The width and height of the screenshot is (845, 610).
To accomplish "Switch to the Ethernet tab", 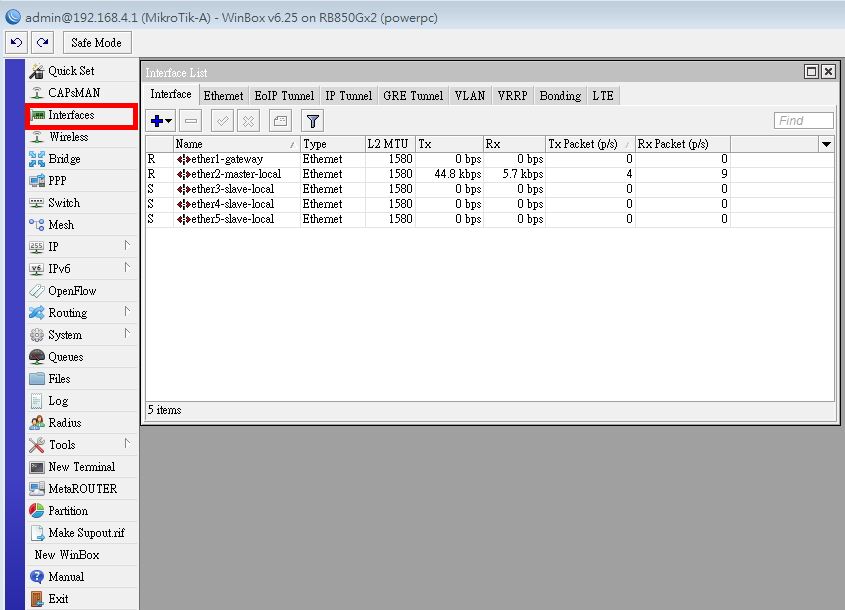I will pyautogui.click(x=223, y=95).
